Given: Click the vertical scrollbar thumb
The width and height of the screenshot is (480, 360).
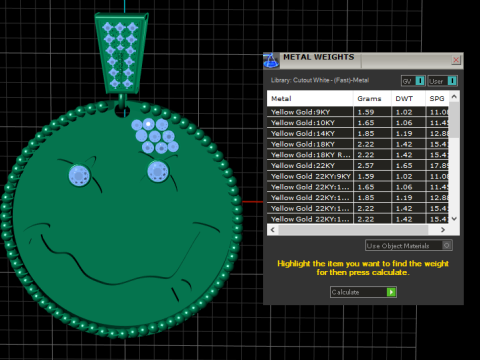Looking at the screenshot, I should tap(454, 120).
